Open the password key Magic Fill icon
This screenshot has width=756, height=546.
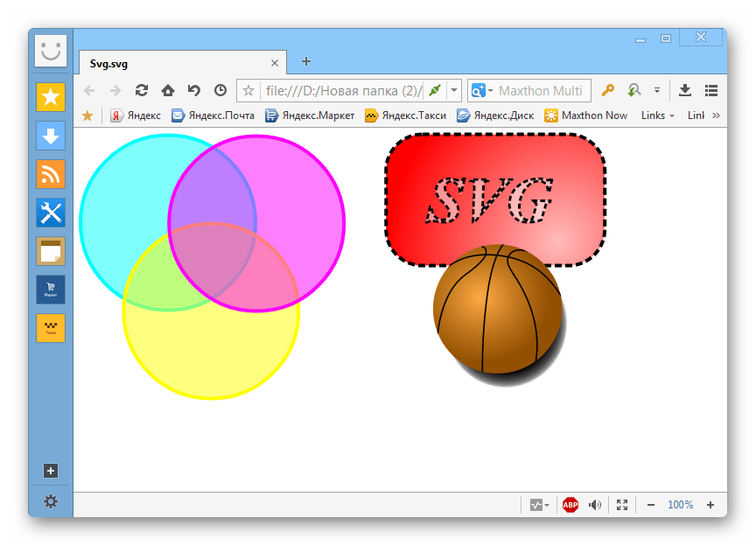[x=608, y=90]
